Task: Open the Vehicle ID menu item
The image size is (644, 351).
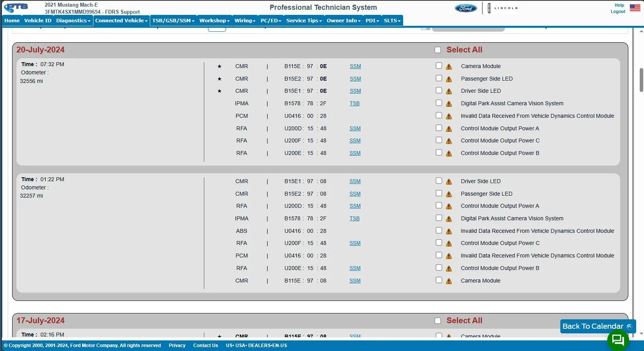Action: 38,21
